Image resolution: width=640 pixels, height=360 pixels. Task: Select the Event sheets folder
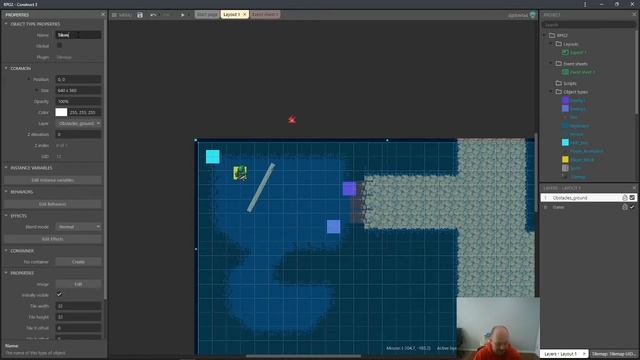pyautogui.click(x=572, y=64)
